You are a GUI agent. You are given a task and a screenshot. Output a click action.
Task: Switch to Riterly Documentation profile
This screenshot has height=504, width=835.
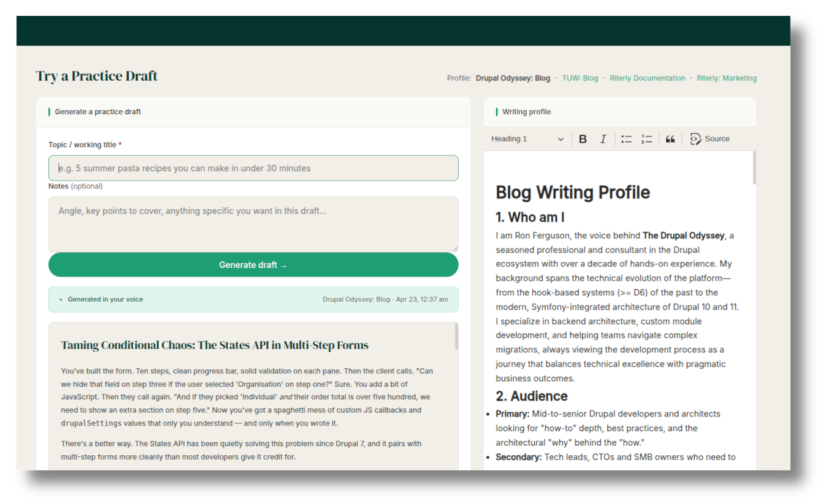[x=647, y=79]
